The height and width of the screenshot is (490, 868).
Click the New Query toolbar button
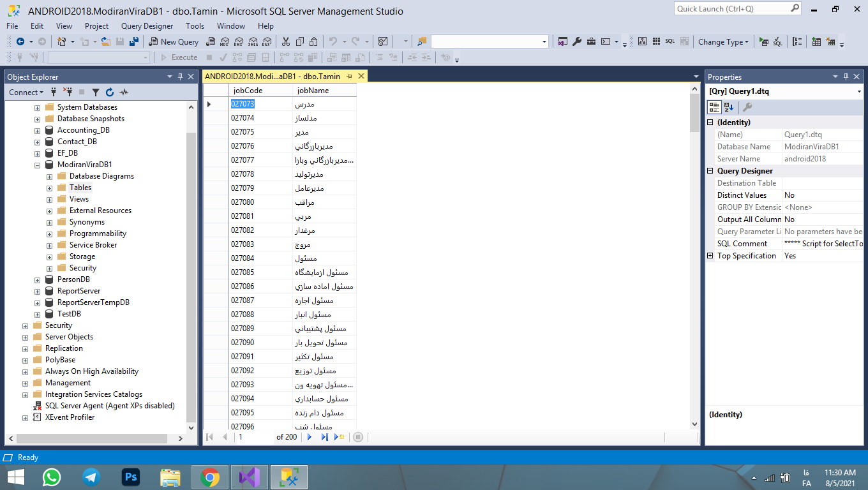tap(174, 41)
